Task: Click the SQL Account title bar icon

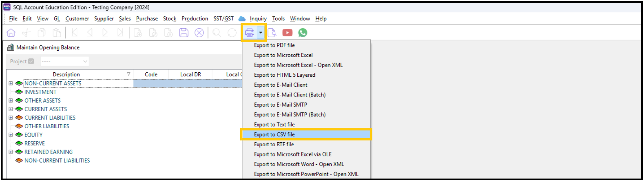Action: pyautogui.click(x=7, y=7)
